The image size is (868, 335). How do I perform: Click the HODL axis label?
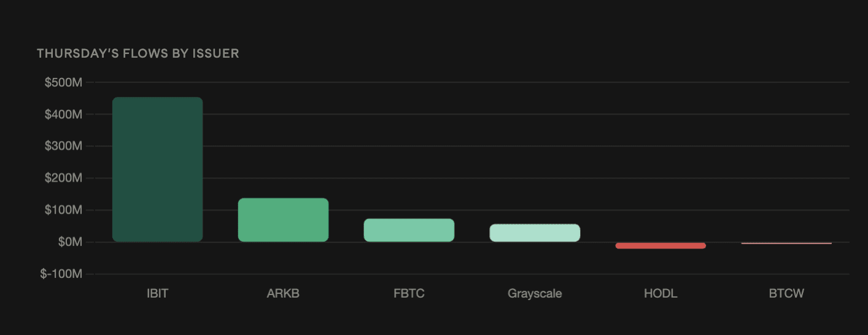pos(661,293)
